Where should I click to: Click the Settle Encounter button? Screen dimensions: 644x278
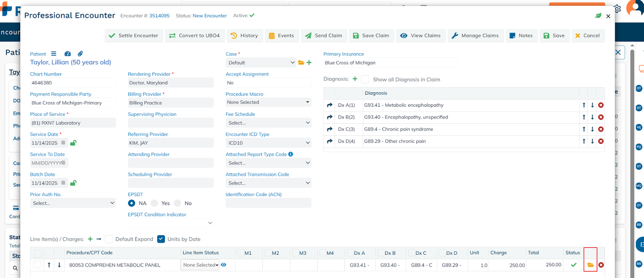[134, 35]
